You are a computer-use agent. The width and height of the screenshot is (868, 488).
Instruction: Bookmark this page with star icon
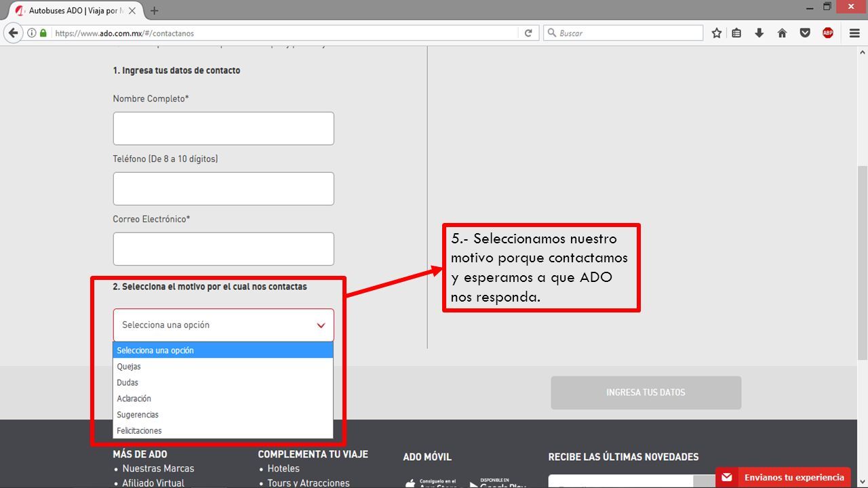pos(717,33)
